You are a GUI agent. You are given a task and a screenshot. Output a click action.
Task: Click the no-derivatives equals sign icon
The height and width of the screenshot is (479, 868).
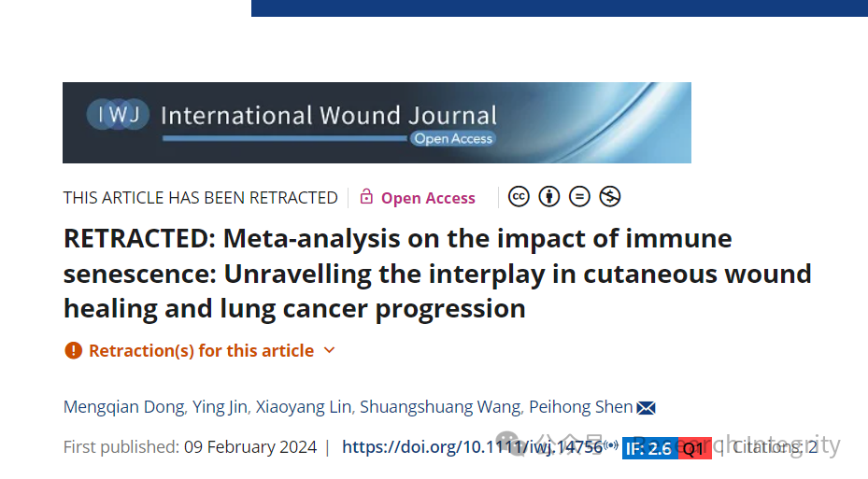(579, 197)
